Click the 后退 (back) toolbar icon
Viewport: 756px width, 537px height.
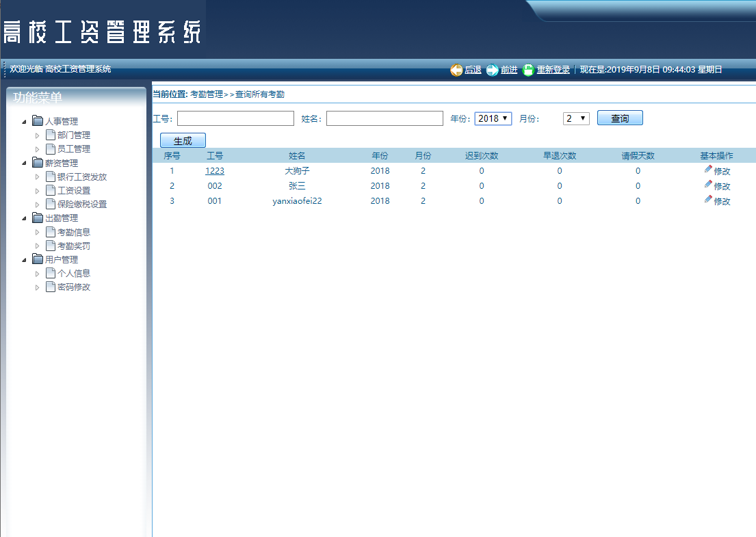coord(456,70)
